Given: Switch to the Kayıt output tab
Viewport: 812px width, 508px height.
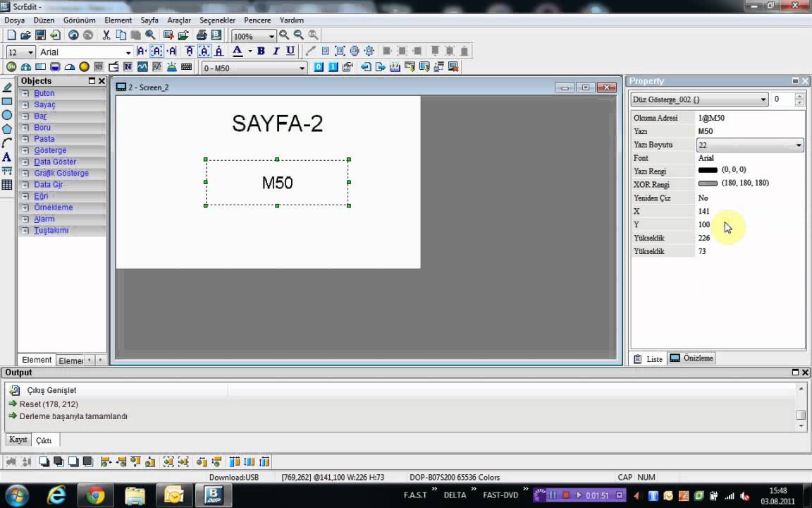Looking at the screenshot, I should [x=18, y=440].
